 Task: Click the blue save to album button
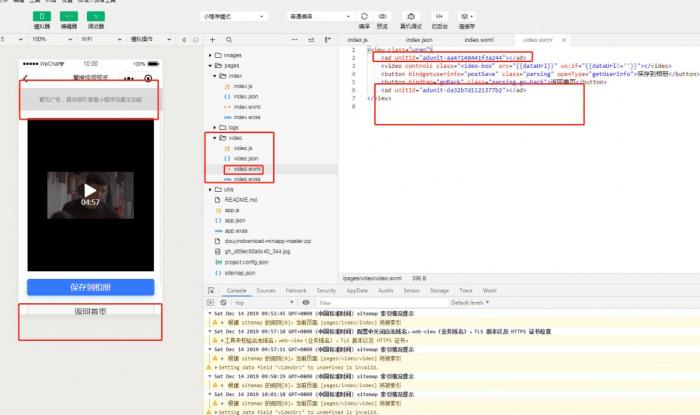click(x=90, y=288)
